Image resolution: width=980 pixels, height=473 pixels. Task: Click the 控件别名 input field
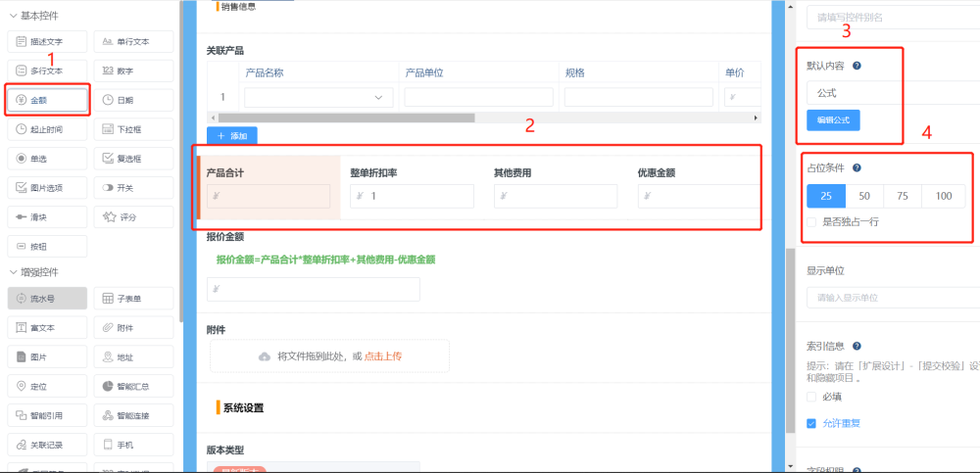click(893, 18)
